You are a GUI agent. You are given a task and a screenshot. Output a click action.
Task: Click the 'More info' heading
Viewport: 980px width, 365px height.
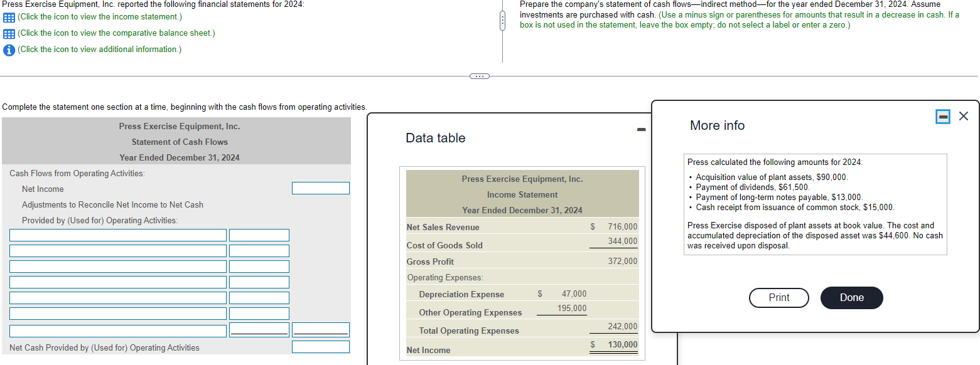point(717,125)
